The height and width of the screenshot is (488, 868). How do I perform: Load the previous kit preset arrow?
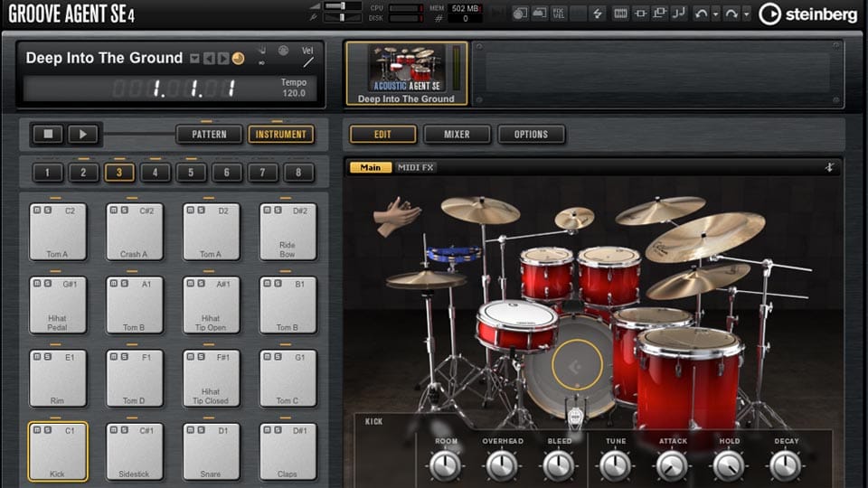[x=209, y=58]
